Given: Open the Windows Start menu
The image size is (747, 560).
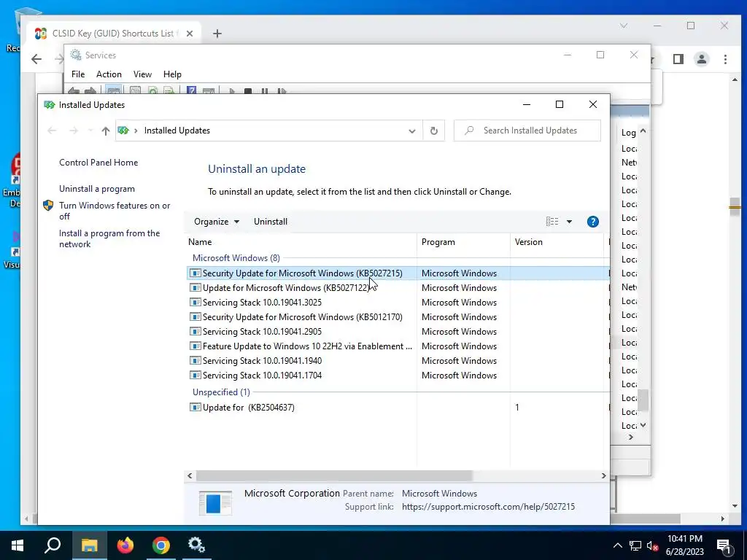Looking at the screenshot, I should (x=18, y=545).
